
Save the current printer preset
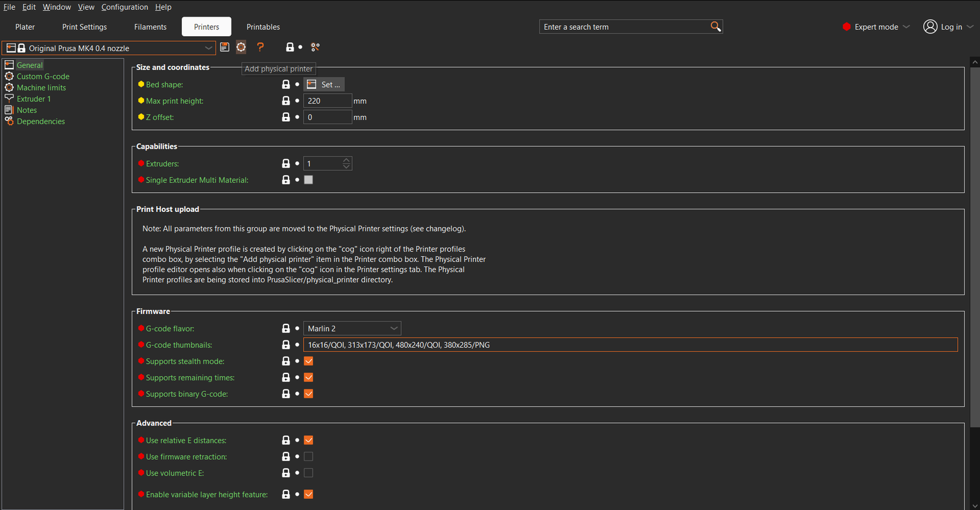point(225,47)
